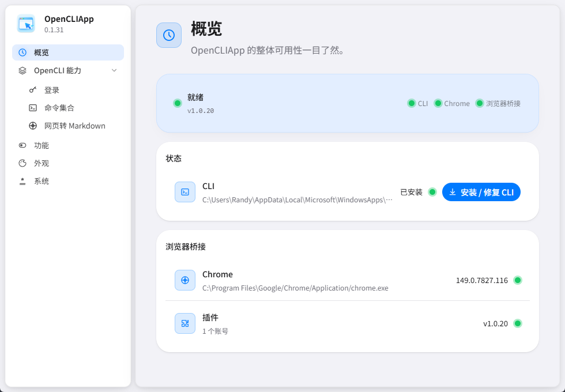The image size is (565, 392).
Task: Click the palette icon beside 外观
Action: tap(22, 163)
